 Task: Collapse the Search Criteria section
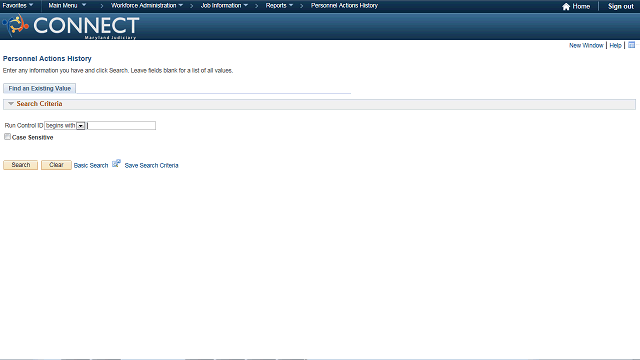(x=11, y=104)
